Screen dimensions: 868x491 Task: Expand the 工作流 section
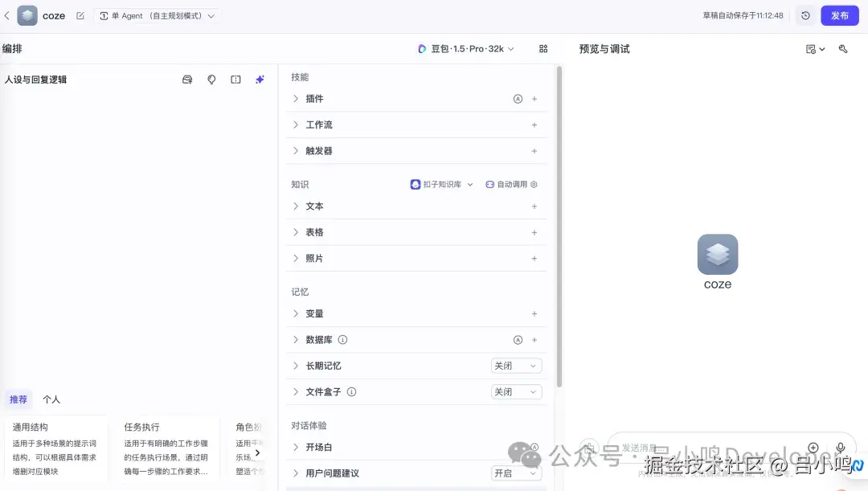point(296,125)
